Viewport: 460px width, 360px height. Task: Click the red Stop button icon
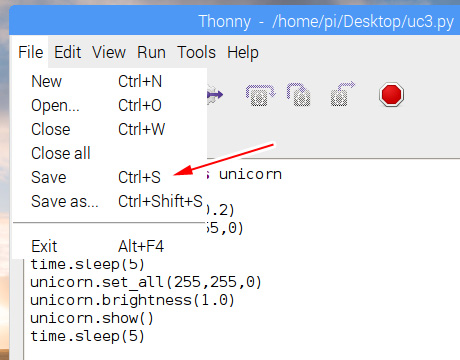(392, 94)
